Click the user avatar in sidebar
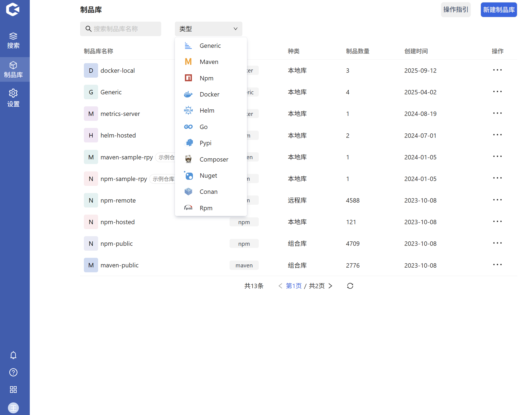Image resolution: width=532 pixels, height=415 pixels. (13, 408)
